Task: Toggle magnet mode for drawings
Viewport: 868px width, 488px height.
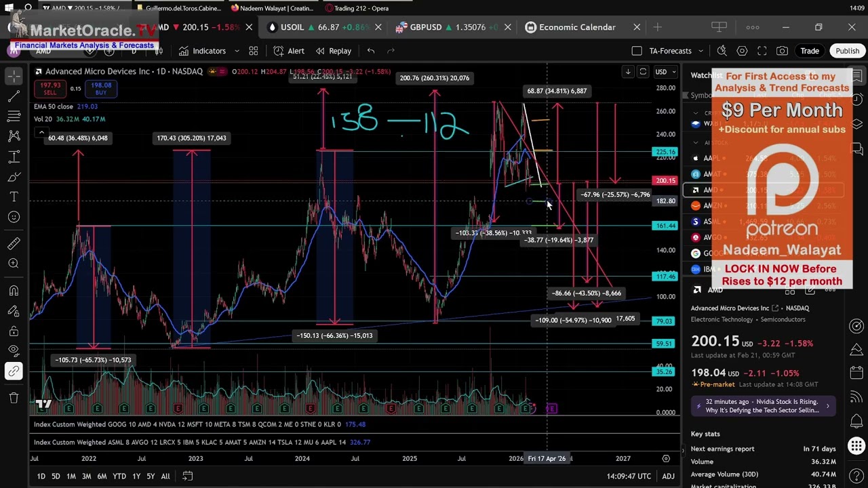Action: click(14, 291)
